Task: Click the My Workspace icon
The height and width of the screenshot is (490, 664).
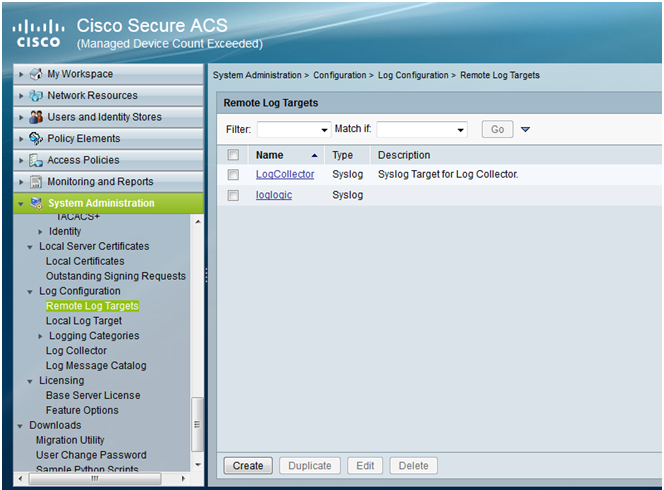Action: [36, 74]
